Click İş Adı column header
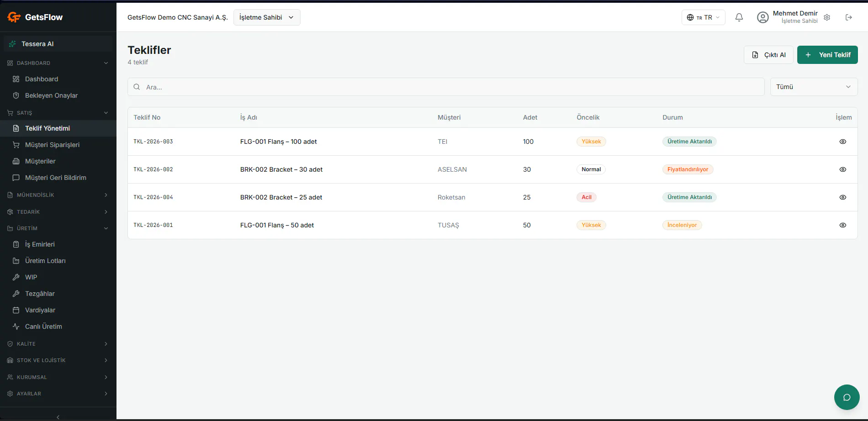 (x=249, y=117)
